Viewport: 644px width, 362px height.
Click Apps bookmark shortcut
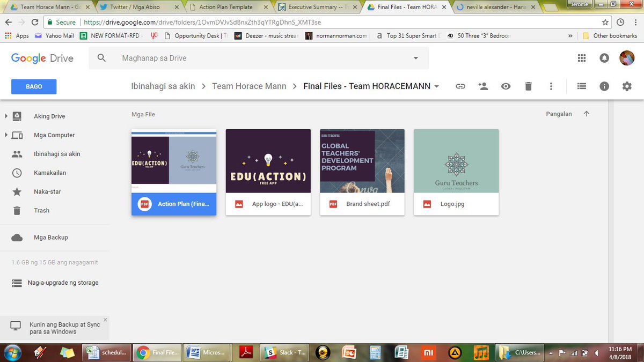(x=17, y=36)
